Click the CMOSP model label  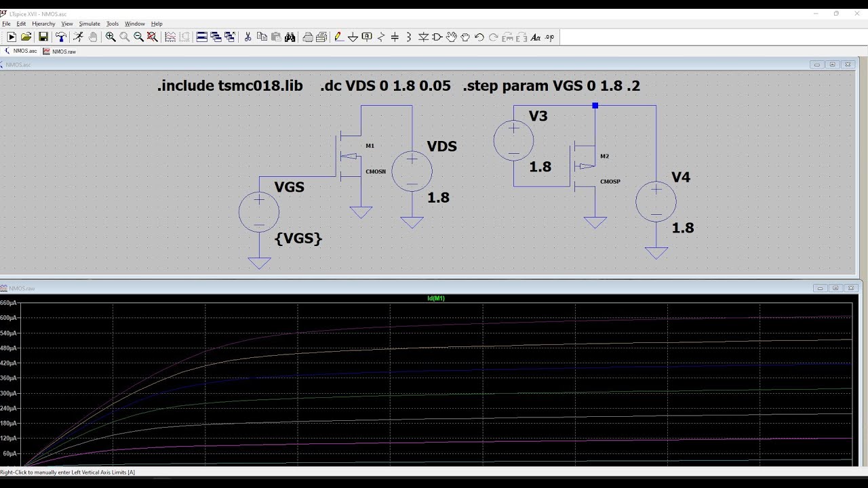610,182
